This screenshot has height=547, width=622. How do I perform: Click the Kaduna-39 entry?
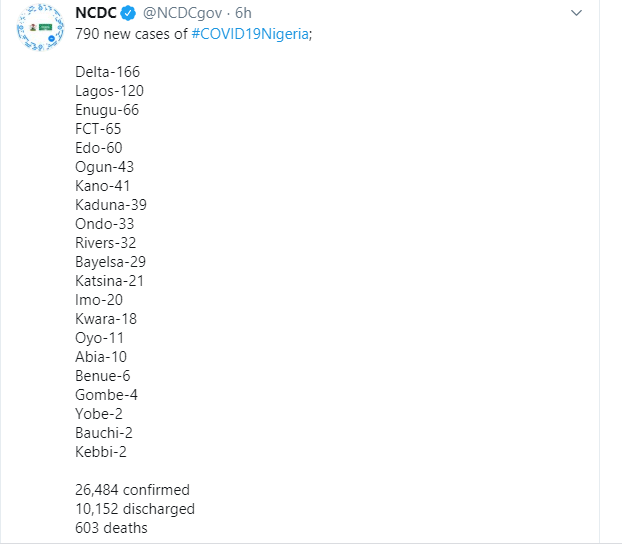(111, 205)
